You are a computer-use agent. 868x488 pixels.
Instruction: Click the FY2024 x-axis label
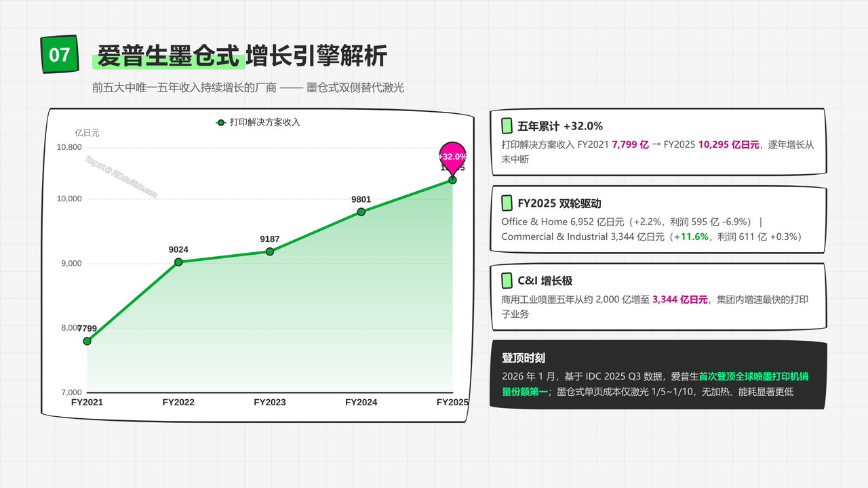pyautogui.click(x=361, y=403)
